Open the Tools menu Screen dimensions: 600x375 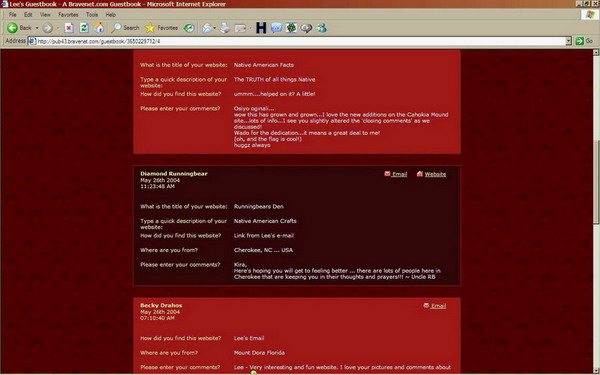pos(92,15)
